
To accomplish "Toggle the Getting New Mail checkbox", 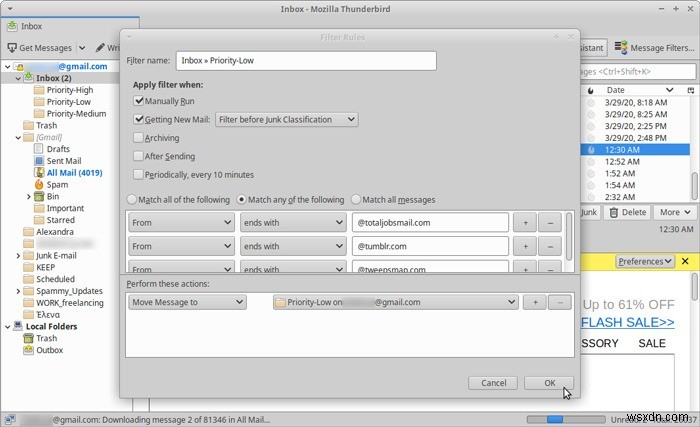I will (x=138, y=119).
